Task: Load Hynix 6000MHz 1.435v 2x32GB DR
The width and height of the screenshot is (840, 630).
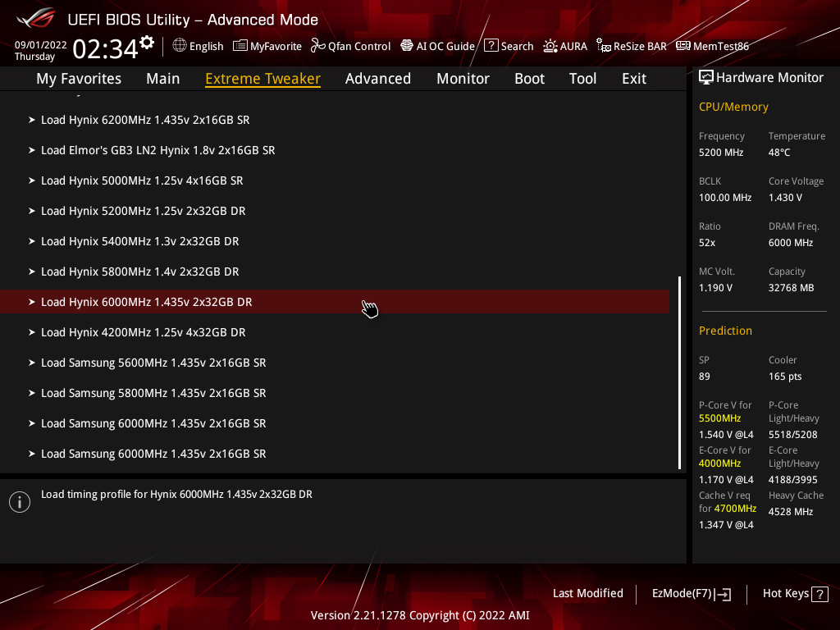Action: coord(335,302)
